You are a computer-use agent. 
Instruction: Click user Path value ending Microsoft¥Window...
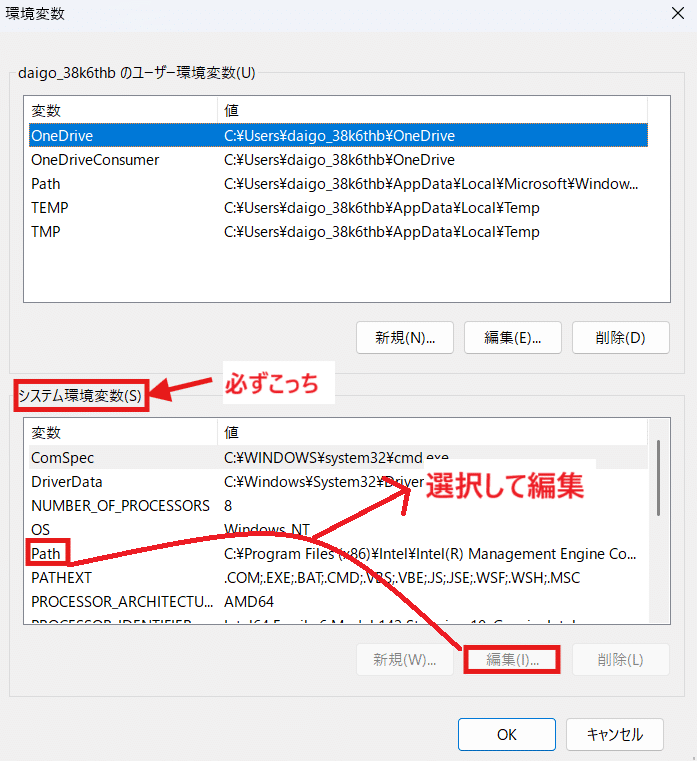pyautogui.click(x=431, y=184)
